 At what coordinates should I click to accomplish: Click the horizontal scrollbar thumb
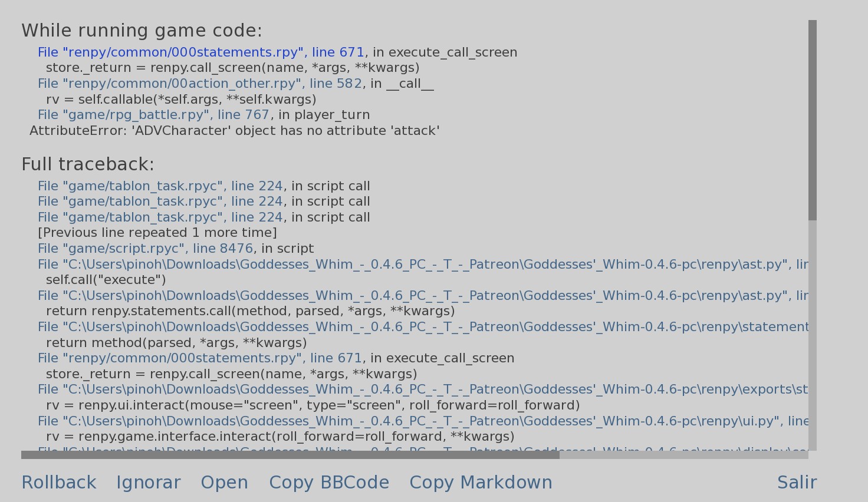[x=290, y=455]
